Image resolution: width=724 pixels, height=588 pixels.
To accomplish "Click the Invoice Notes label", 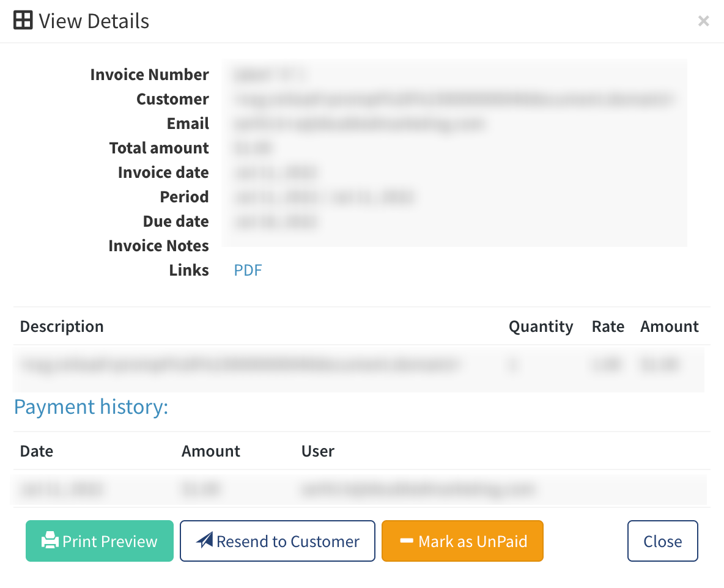I will coord(158,246).
